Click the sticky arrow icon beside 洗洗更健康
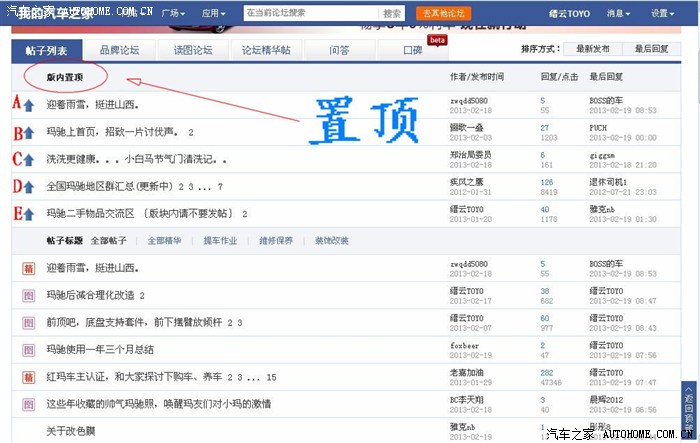The image size is (700, 443). click(29, 160)
